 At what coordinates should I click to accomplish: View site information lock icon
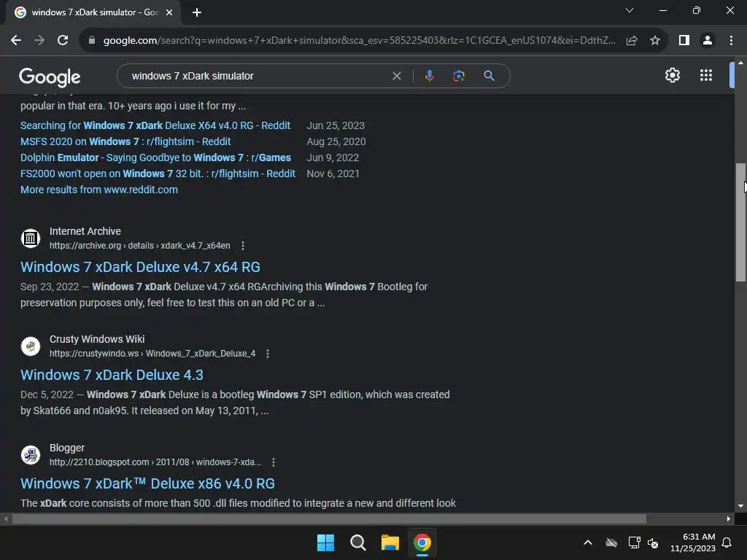tap(92, 41)
